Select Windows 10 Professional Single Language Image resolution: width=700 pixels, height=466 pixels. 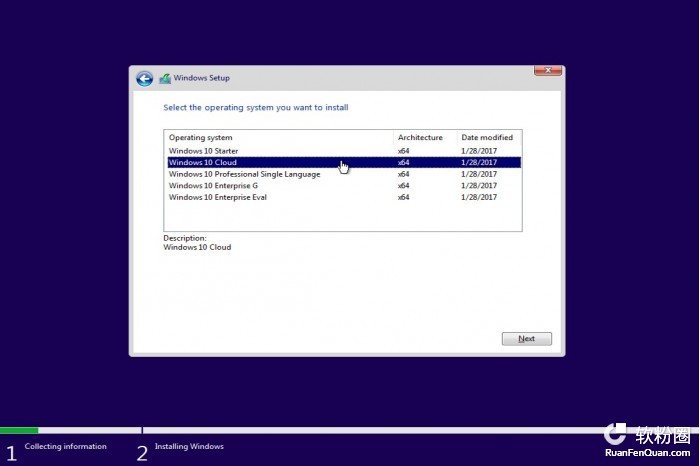pos(344,174)
